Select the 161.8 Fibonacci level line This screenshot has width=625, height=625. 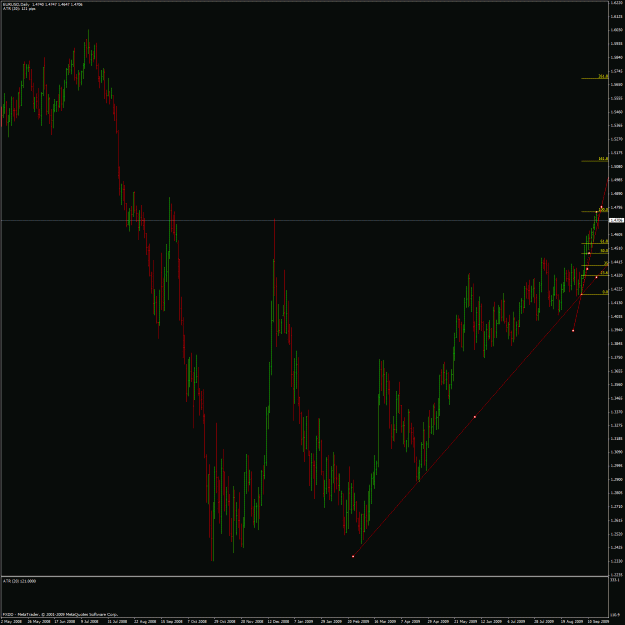(594, 161)
